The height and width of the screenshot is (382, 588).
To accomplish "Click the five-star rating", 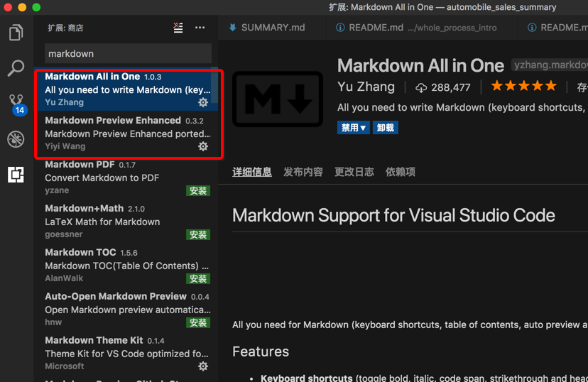I will coord(524,86).
